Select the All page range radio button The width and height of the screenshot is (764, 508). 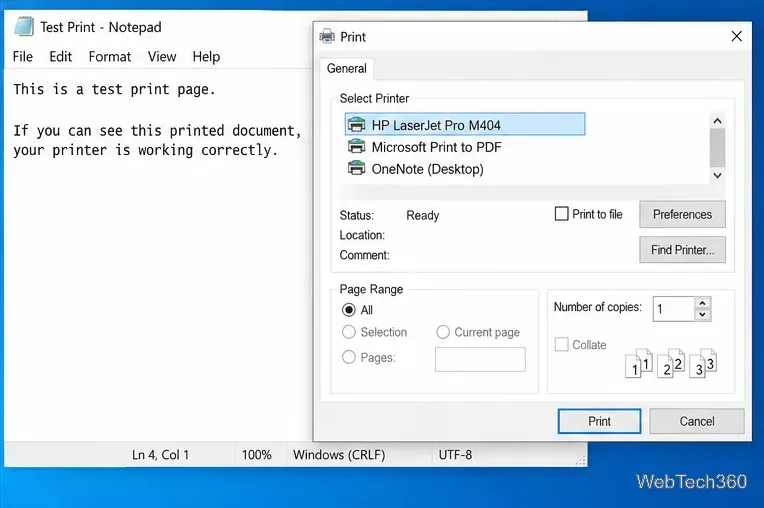click(x=348, y=310)
